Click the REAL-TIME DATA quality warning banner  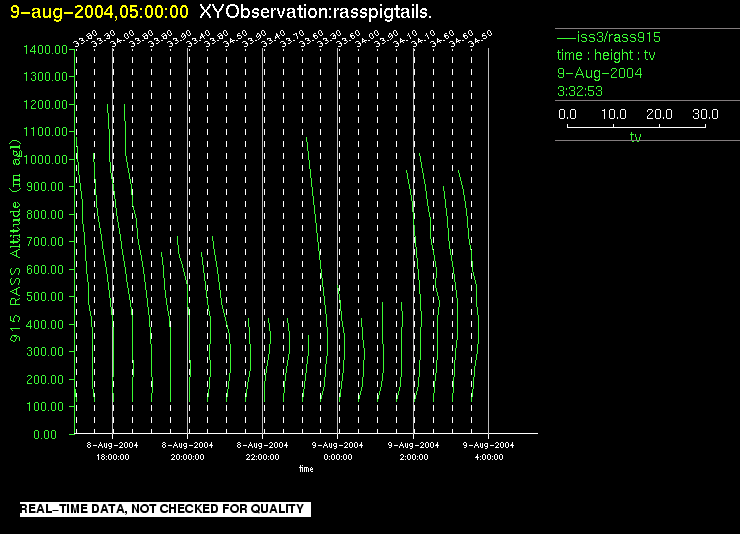[162, 510]
